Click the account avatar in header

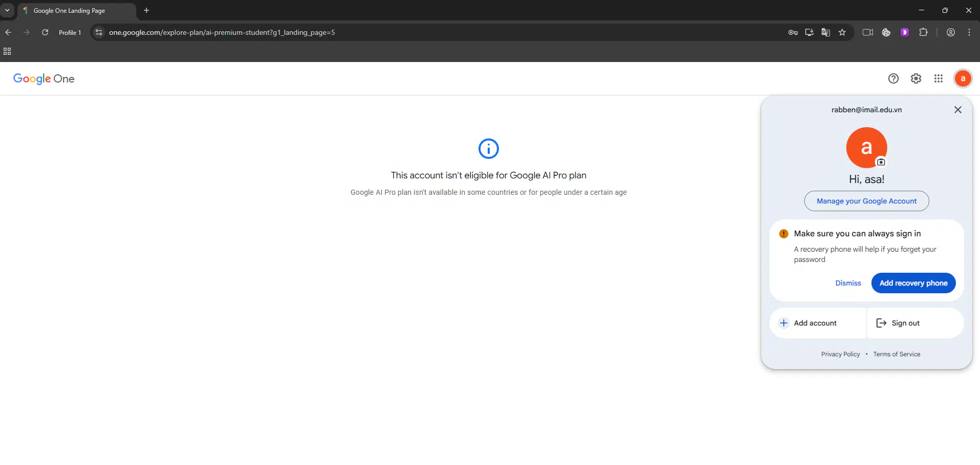click(963, 78)
